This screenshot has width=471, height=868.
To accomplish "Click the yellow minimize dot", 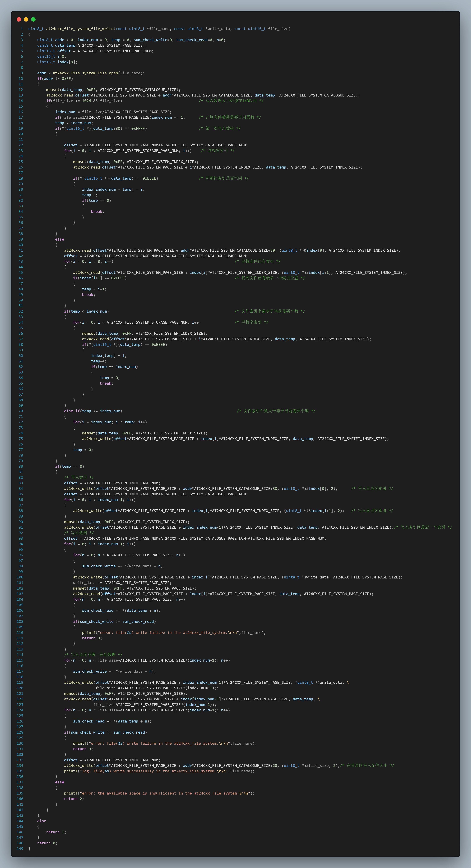I will (26, 20).
